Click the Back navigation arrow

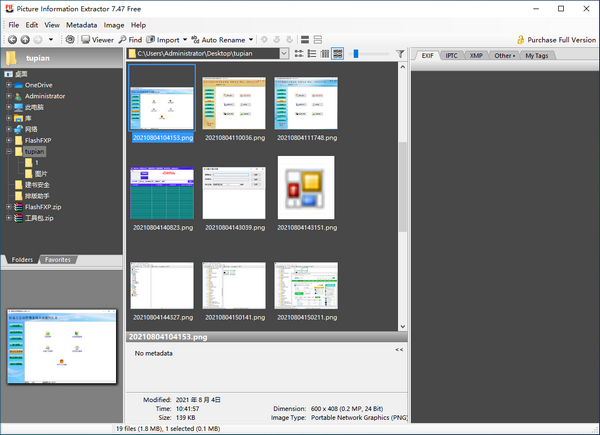[x=12, y=39]
